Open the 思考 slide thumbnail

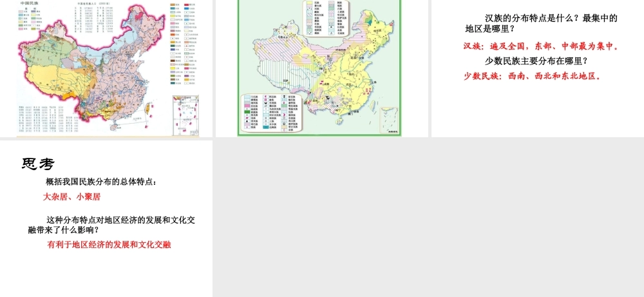click(x=106, y=218)
